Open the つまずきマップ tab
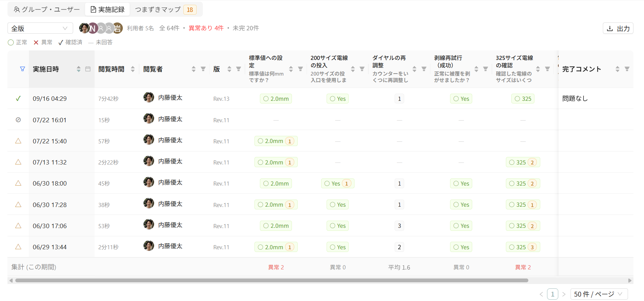The image size is (644, 301). [x=166, y=10]
